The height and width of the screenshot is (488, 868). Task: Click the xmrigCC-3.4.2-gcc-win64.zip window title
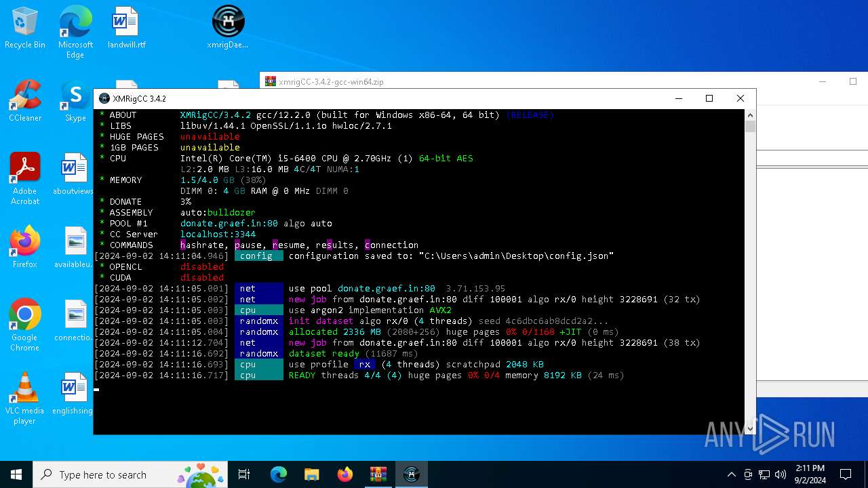pyautogui.click(x=331, y=82)
